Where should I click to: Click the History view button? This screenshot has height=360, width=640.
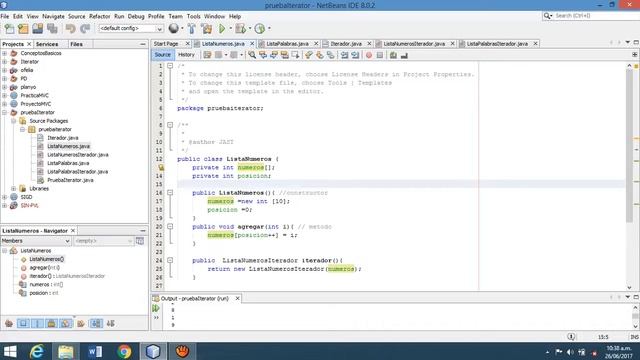tap(186, 55)
